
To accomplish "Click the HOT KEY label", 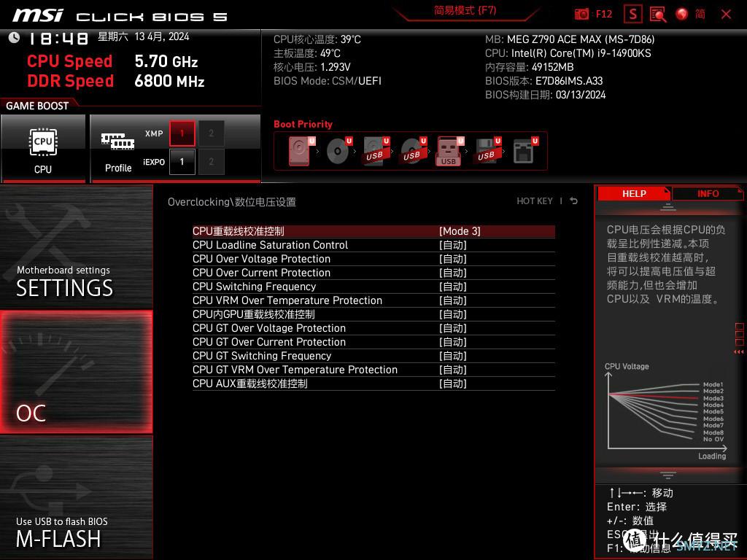I will coord(535,201).
